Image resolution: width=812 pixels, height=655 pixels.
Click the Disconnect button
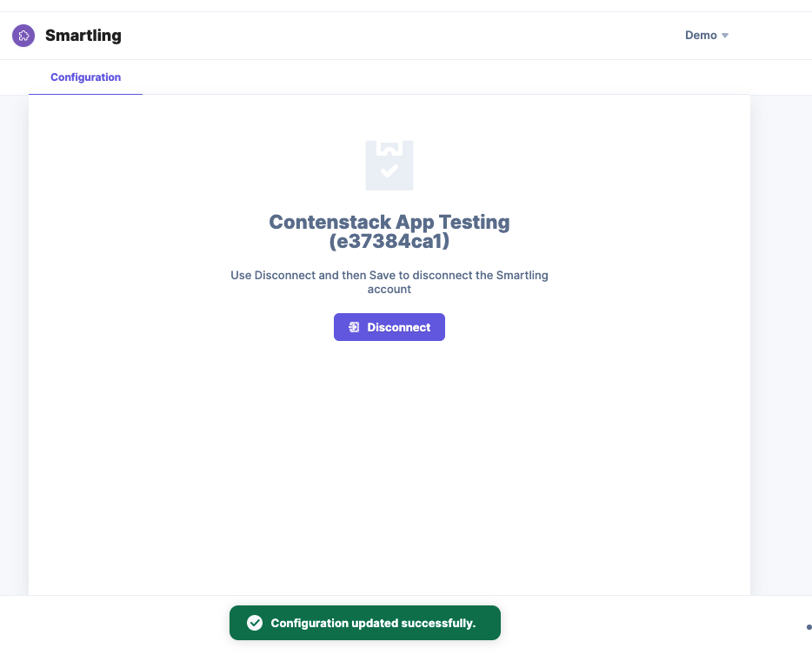(389, 327)
